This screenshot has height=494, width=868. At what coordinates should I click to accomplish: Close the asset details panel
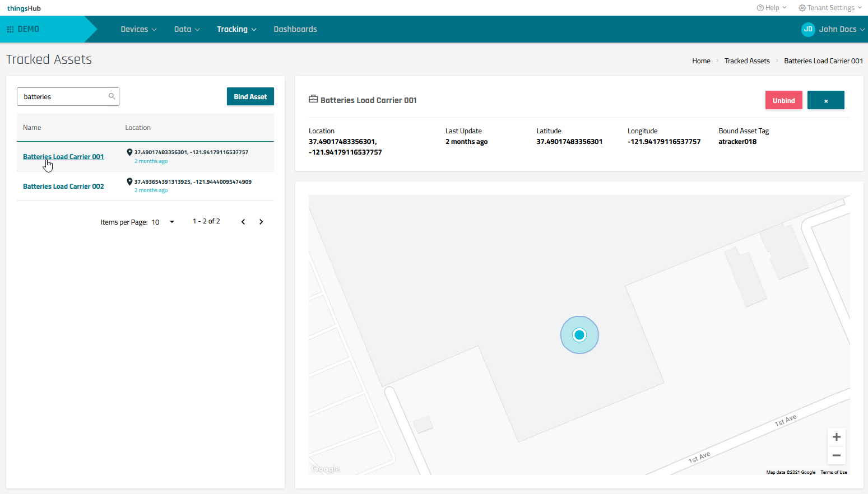(825, 100)
